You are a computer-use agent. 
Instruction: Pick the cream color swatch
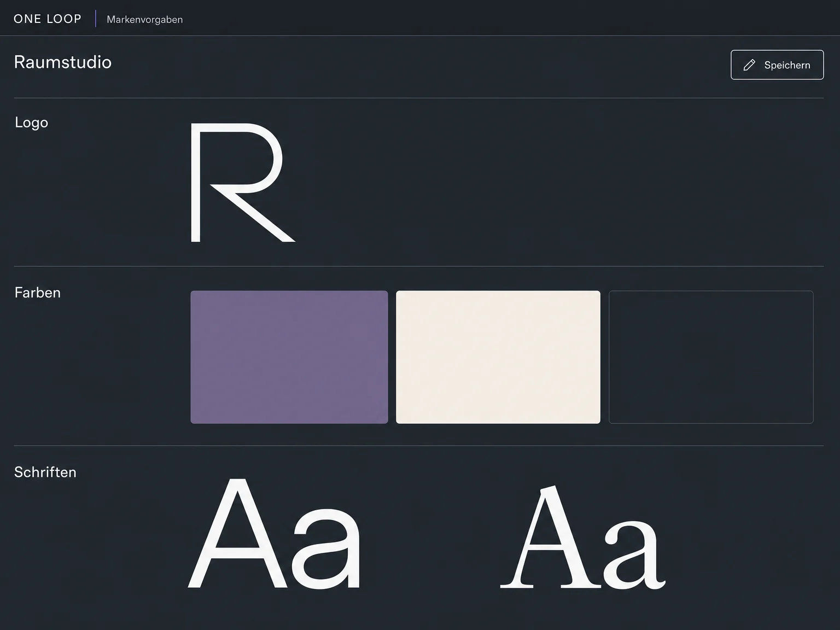click(x=498, y=357)
